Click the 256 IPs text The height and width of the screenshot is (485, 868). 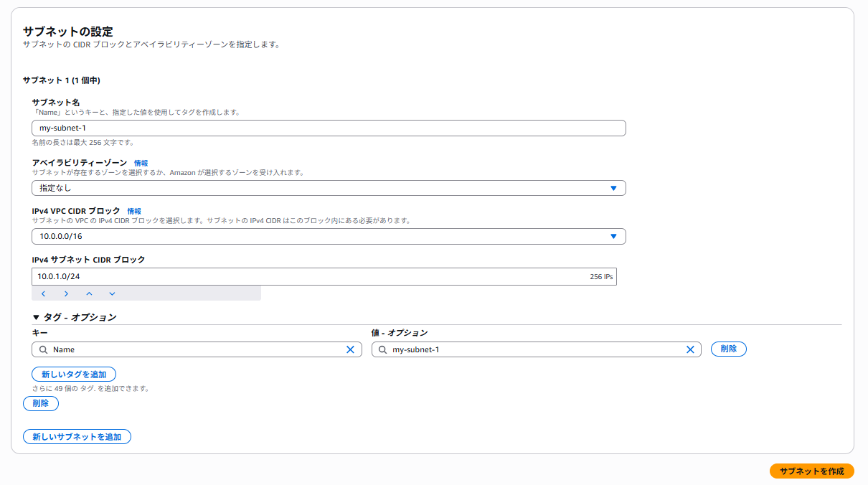[x=601, y=276]
